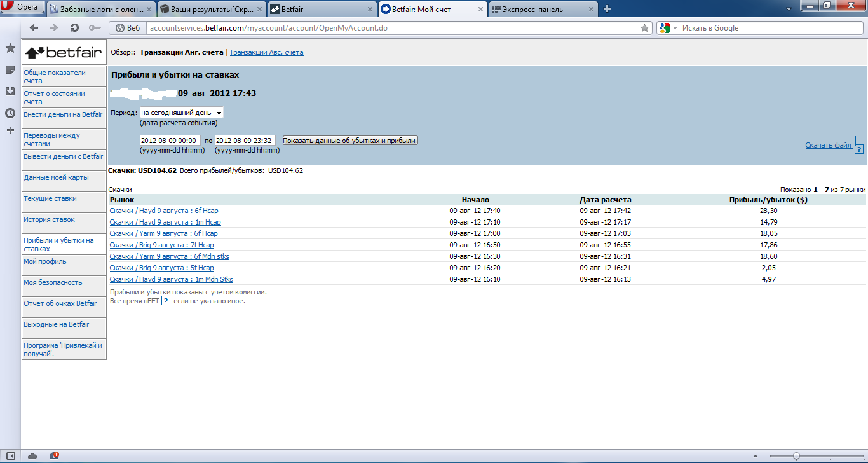Click the 'Скачать файл' link
The image size is (868, 463).
click(x=828, y=145)
